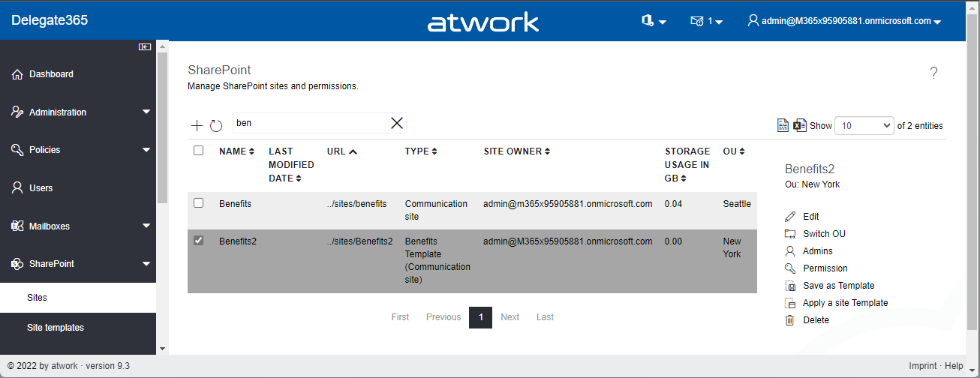Click the Delete trash icon

789,319
